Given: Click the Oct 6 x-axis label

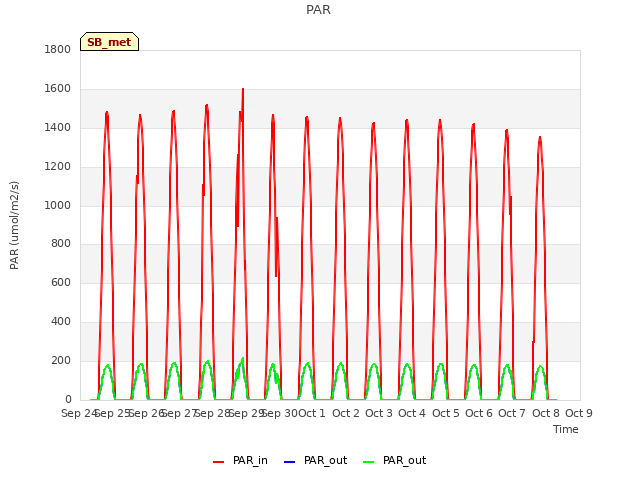Looking at the screenshot, I should click(479, 413).
